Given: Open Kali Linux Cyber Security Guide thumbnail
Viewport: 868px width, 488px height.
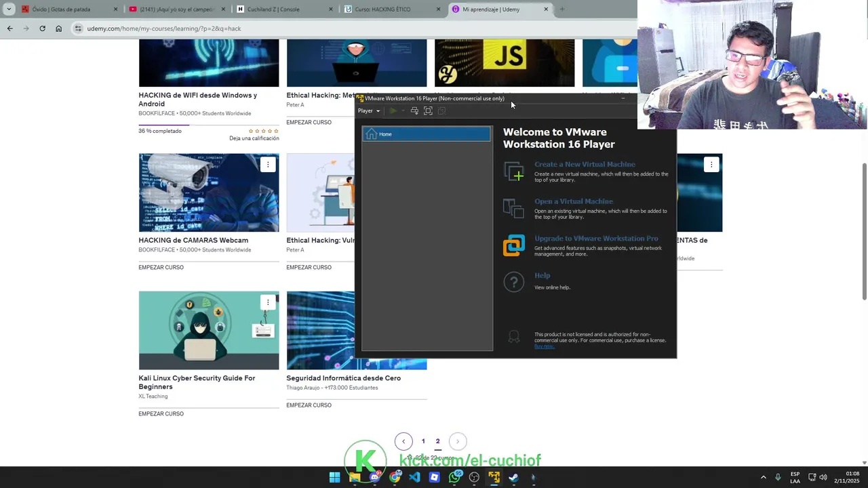Looking at the screenshot, I should coord(209,331).
